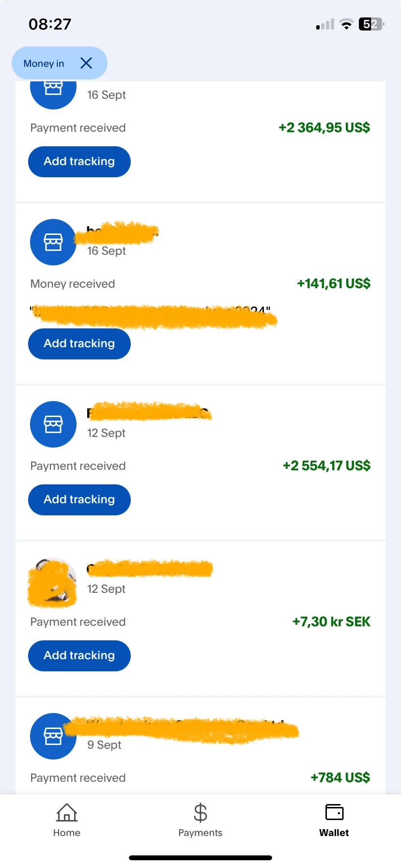Open the +2 364,95 US$ transaction details
Viewport: 401px width, 868px height.
(324, 127)
